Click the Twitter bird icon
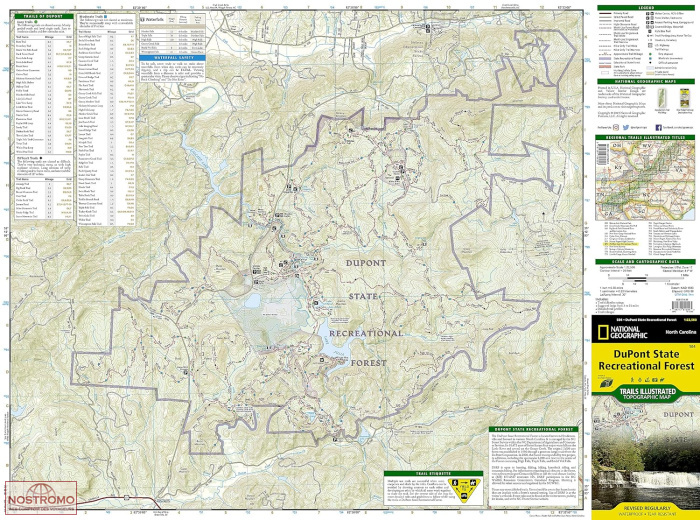The height and width of the screenshot is (520, 700). click(626, 128)
